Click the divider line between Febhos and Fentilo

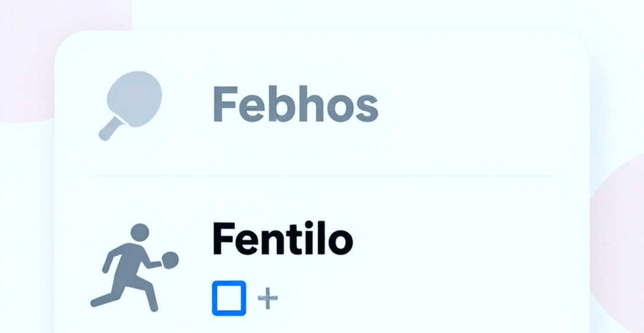[x=322, y=176]
